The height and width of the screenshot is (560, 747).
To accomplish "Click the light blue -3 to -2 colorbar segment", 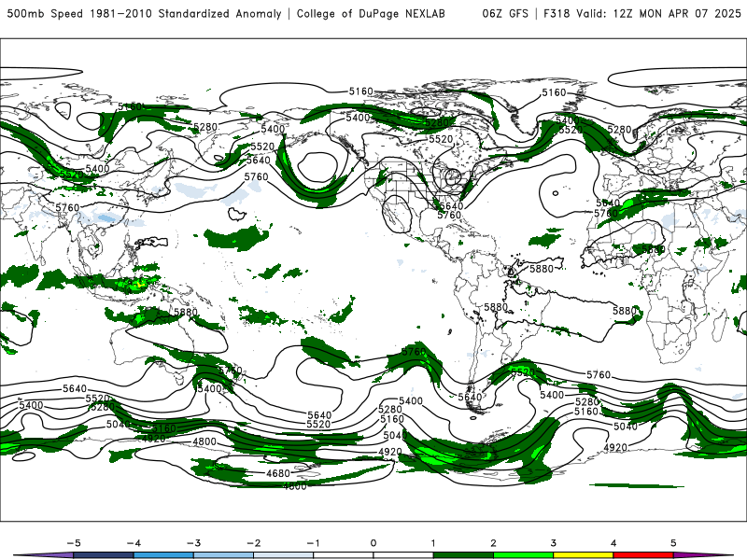I will point(223,555).
